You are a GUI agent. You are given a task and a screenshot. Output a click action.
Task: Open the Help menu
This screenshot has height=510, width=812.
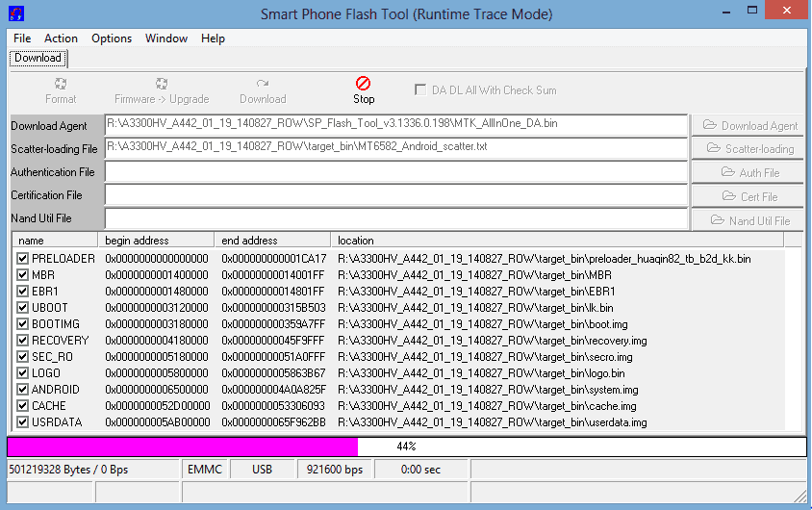(213, 38)
